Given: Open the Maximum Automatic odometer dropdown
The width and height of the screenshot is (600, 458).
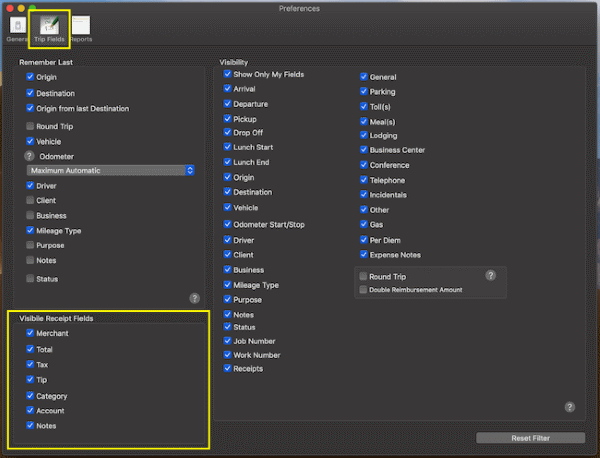Looking at the screenshot, I should click(x=111, y=171).
